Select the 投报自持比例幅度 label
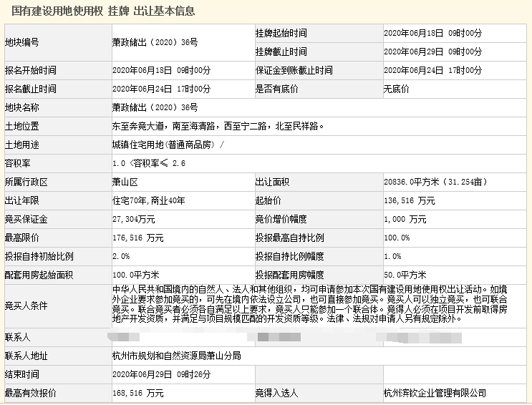This screenshot has width=532, height=405. click(290, 256)
